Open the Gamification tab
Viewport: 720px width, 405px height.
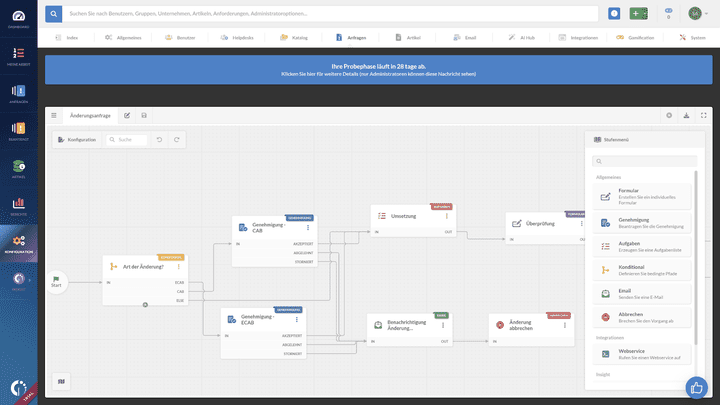coord(635,38)
